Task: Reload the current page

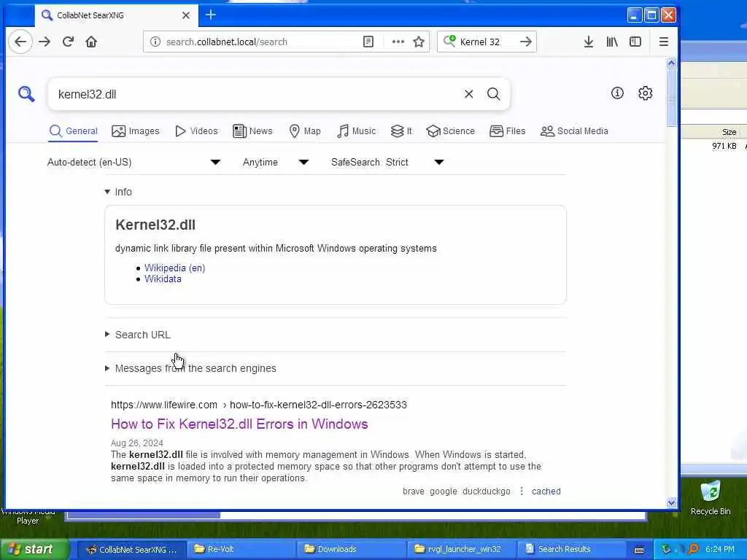Action: click(68, 42)
